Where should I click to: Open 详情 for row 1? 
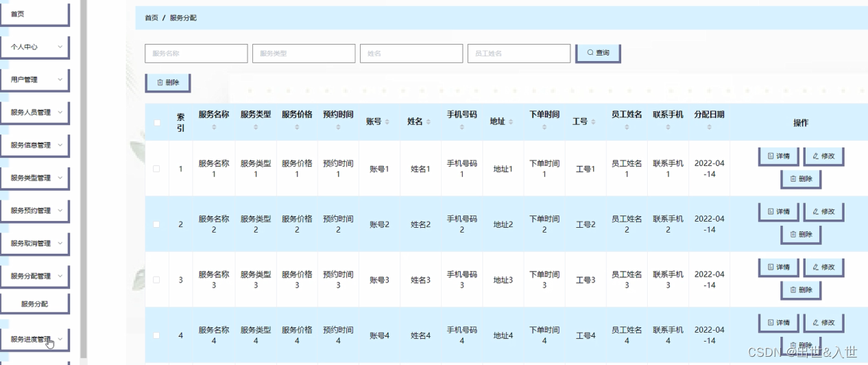pos(778,156)
